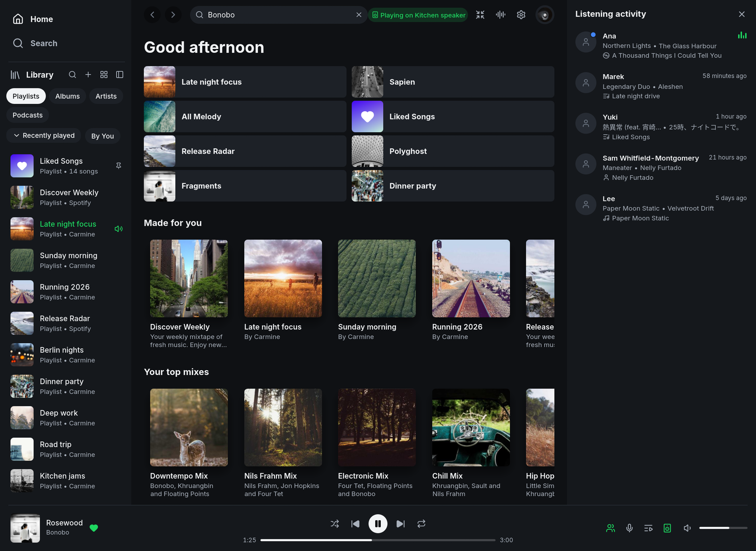Skip to next track
The height and width of the screenshot is (551, 756).
tap(401, 524)
